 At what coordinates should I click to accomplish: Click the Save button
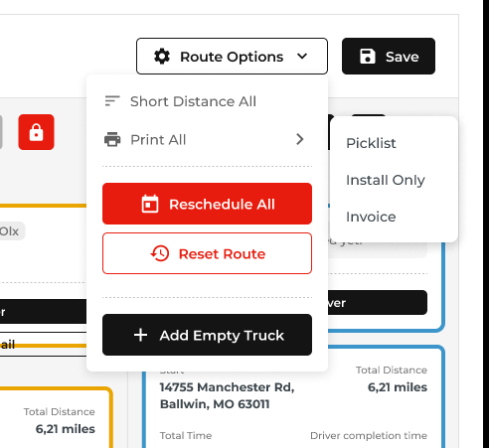389,57
